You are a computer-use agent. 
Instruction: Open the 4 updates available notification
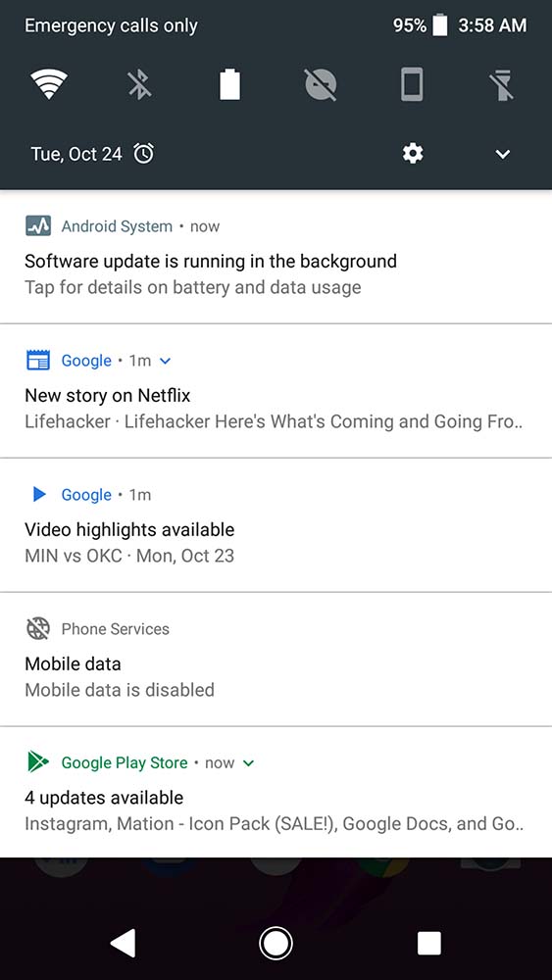pyautogui.click(x=276, y=793)
